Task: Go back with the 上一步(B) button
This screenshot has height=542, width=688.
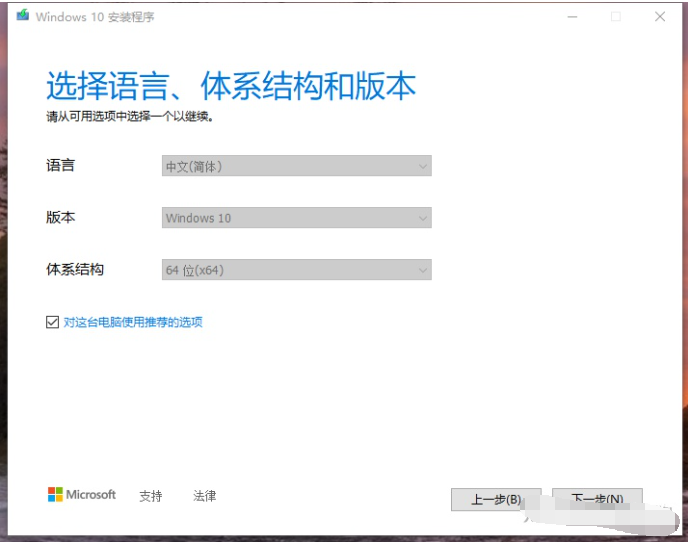Action: point(496,498)
